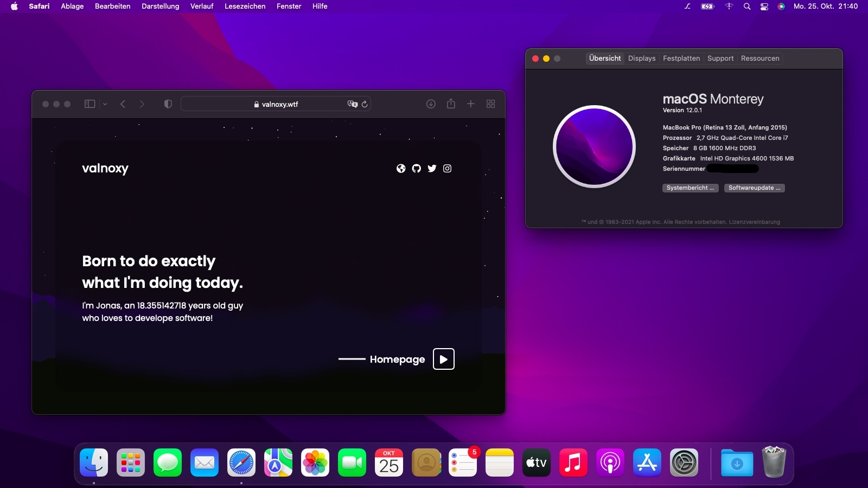Open Reminders with badge 5 in Dock
The height and width of the screenshot is (488, 868).
[x=463, y=463]
